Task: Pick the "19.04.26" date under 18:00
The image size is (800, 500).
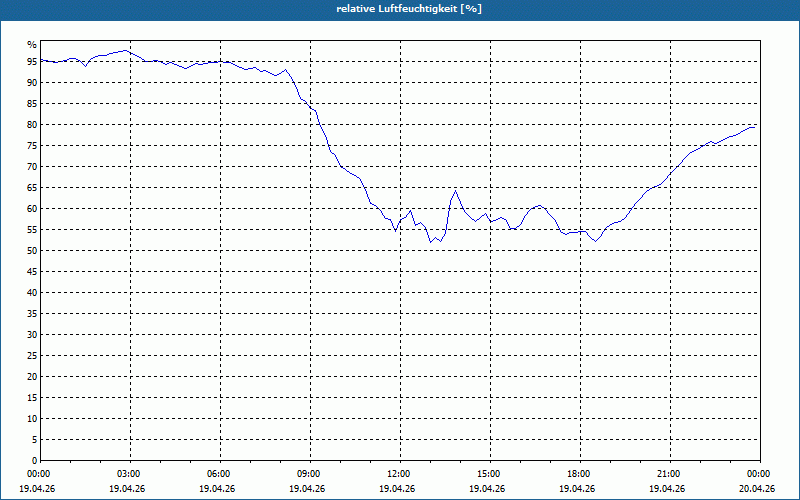Action: pos(577,489)
